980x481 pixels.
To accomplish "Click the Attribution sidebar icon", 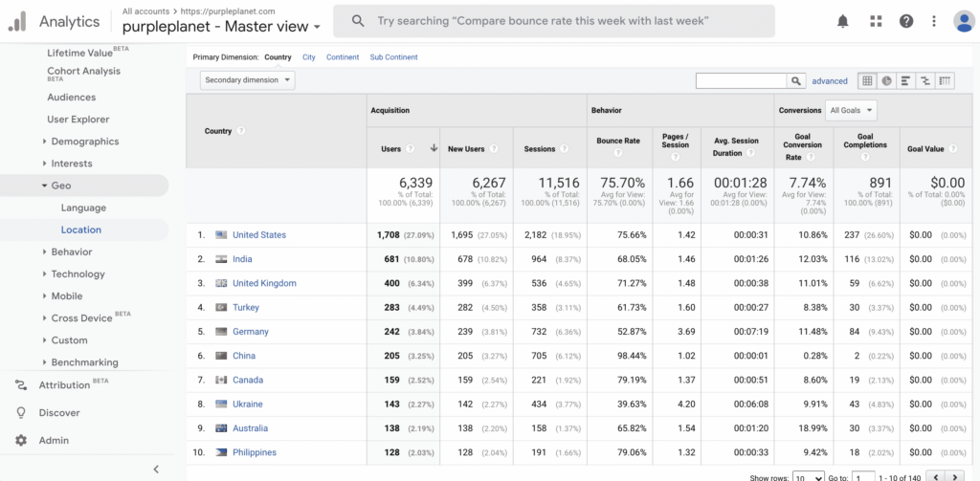I will point(21,385).
